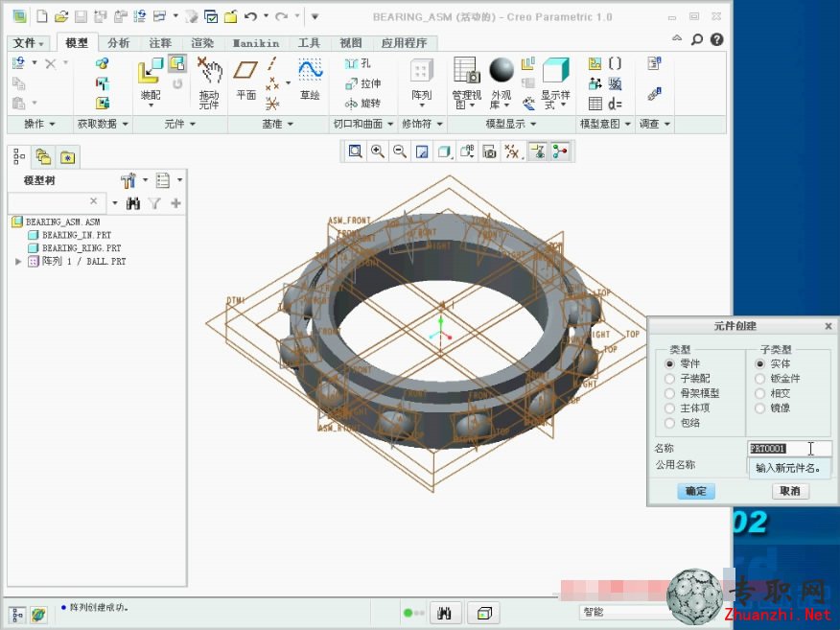
Task: Switch to the 工具 (Tools) tab
Action: 309,43
